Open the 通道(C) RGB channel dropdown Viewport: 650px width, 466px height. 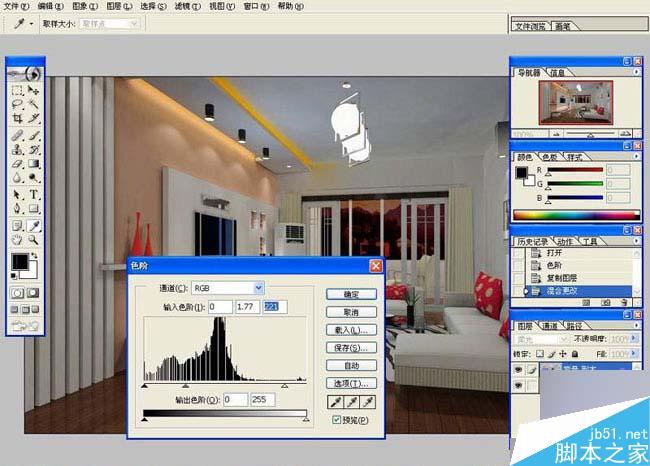point(259,288)
